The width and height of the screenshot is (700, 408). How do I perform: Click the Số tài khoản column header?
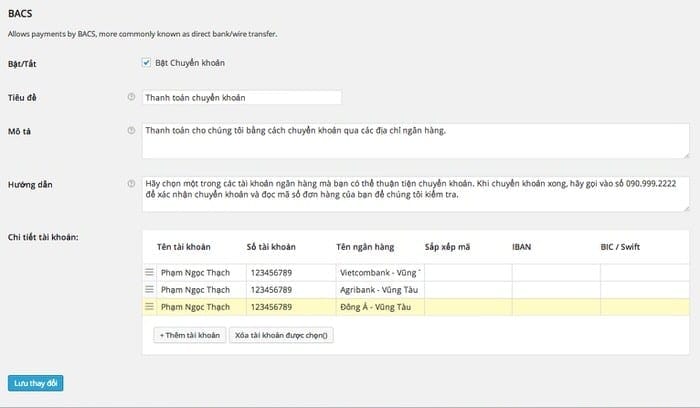(x=271, y=247)
